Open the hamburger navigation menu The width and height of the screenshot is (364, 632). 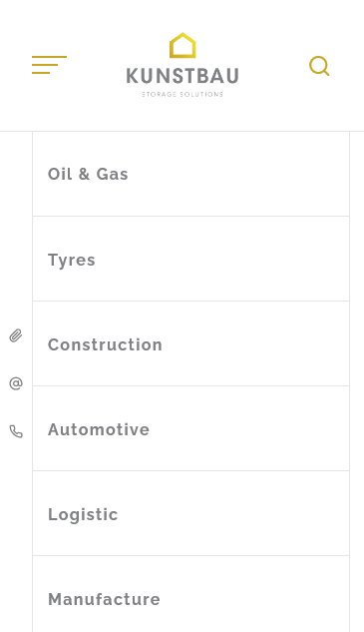click(49, 65)
